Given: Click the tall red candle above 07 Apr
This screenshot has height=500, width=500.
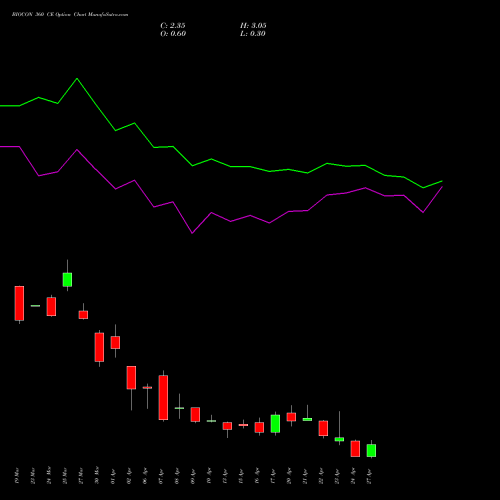Looking at the screenshot, I should click(x=163, y=397).
